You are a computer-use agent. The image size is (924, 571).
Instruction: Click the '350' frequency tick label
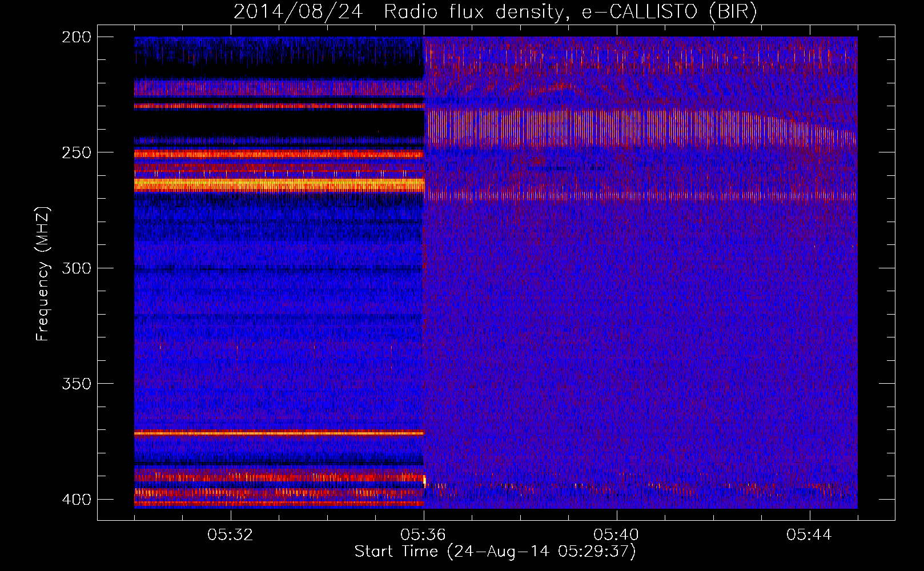pos(77,384)
